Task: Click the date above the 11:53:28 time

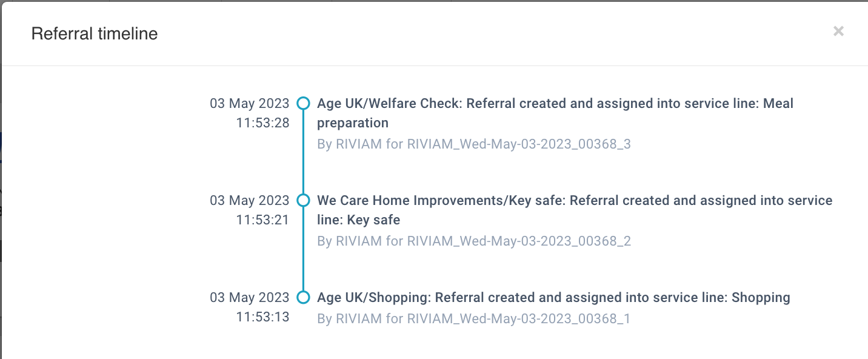Action: 250,104
